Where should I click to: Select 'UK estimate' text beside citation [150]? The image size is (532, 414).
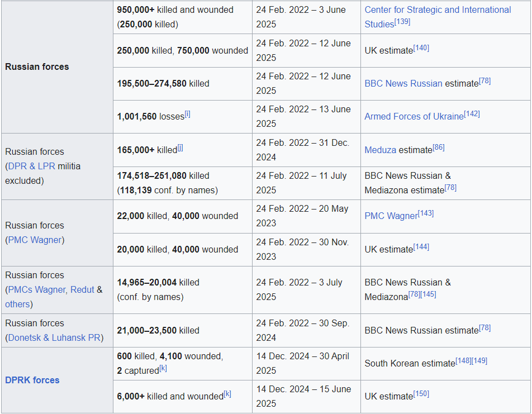tap(389, 396)
